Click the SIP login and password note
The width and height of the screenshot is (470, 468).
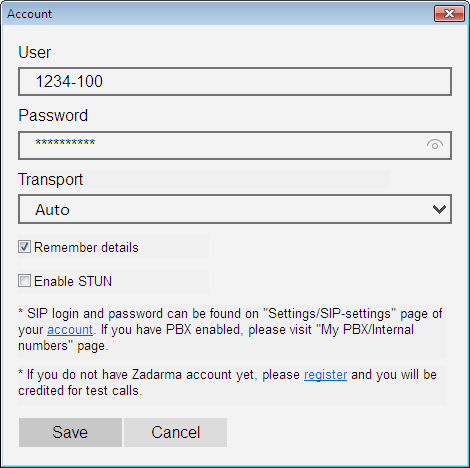click(x=230, y=330)
